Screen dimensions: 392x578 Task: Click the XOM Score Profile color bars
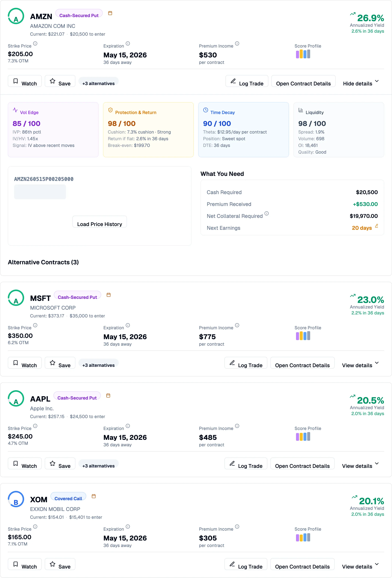pos(303,537)
